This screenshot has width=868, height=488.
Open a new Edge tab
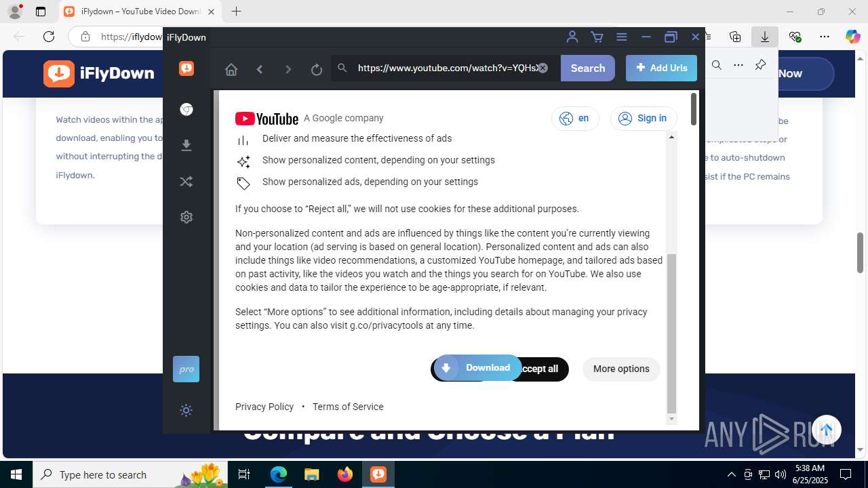click(236, 12)
